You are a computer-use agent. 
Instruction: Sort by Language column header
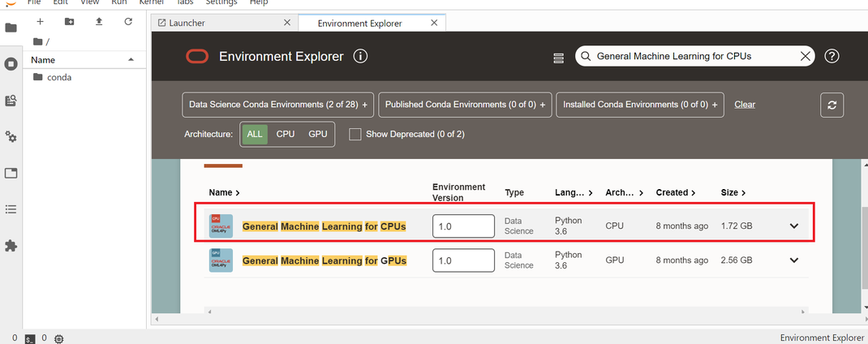(574, 193)
